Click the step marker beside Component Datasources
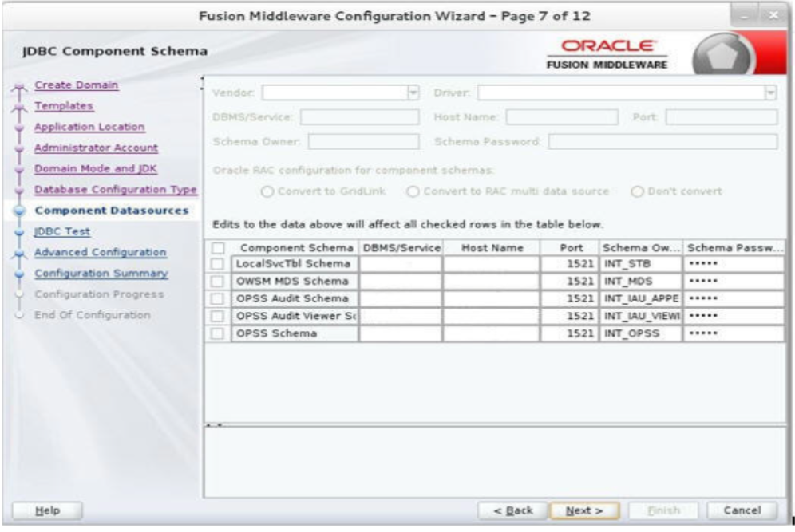Image resolution: width=795 pixels, height=532 pixels. (x=18, y=209)
